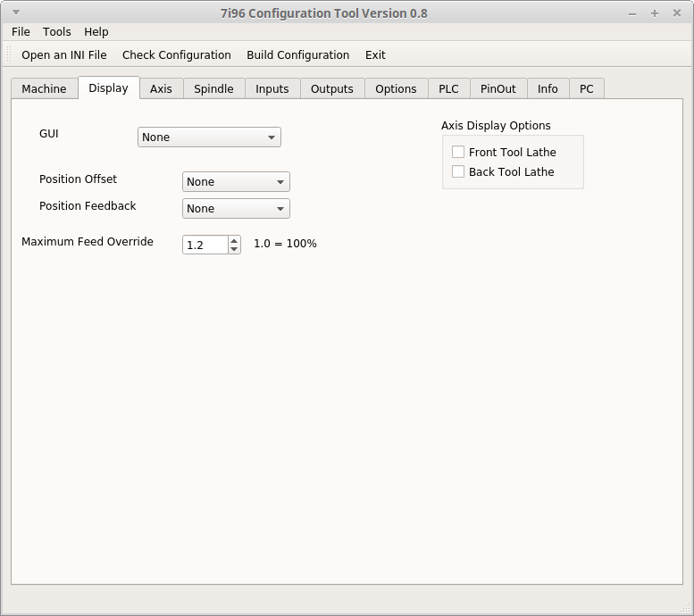Click the Exit toolbar button

click(375, 54)
